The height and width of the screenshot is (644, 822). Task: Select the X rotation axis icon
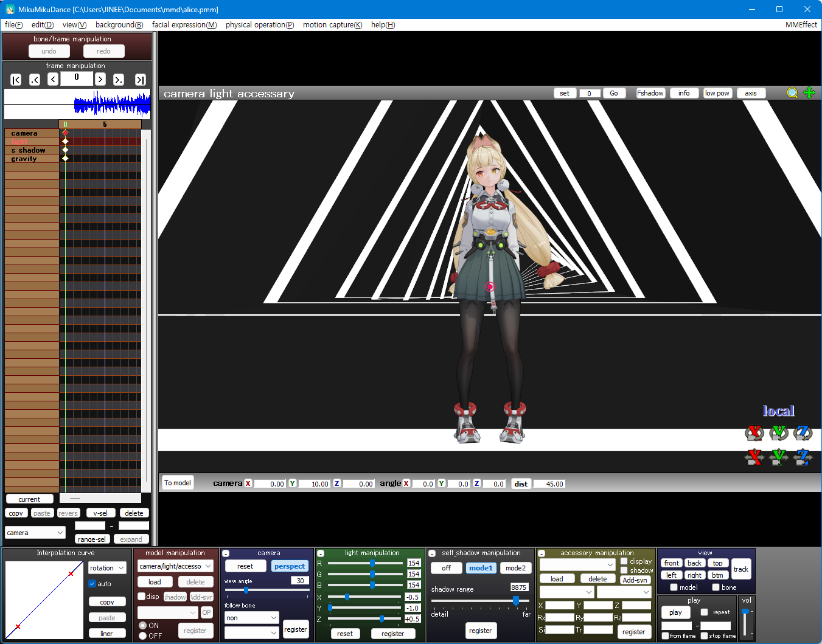[754, 432]
